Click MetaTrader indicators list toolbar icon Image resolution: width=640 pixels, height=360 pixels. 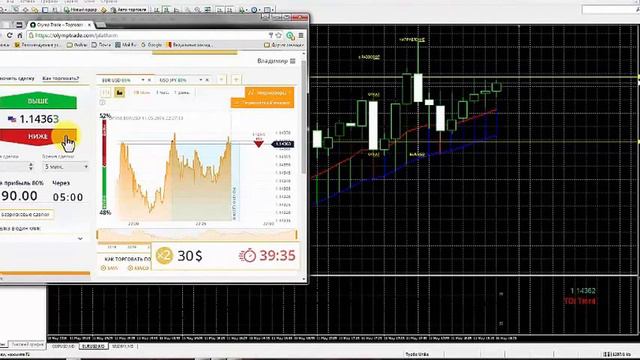(x=243, y=9)
